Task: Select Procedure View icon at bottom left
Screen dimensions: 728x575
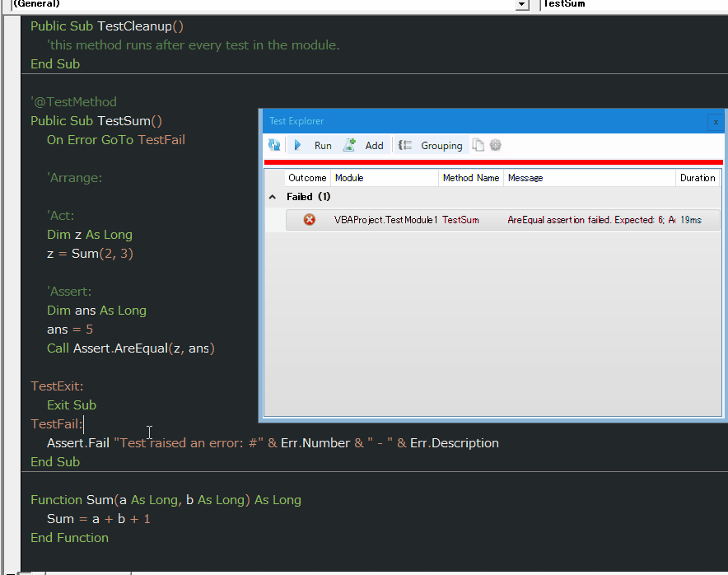Action: point(11,573)
